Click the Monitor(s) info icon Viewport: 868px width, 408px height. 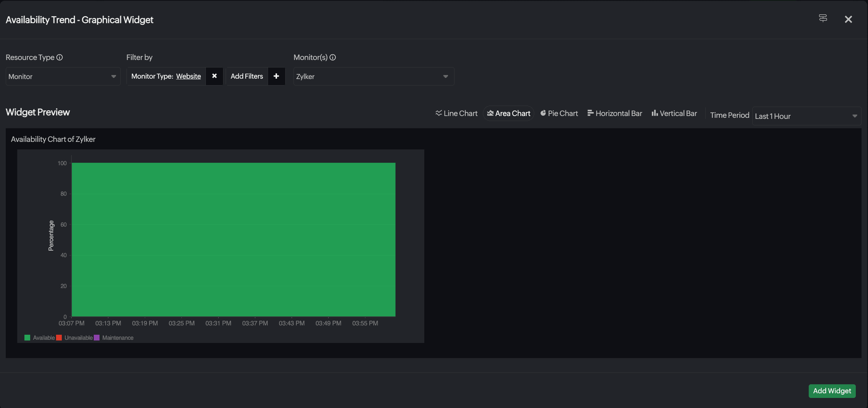pos(333,57)
